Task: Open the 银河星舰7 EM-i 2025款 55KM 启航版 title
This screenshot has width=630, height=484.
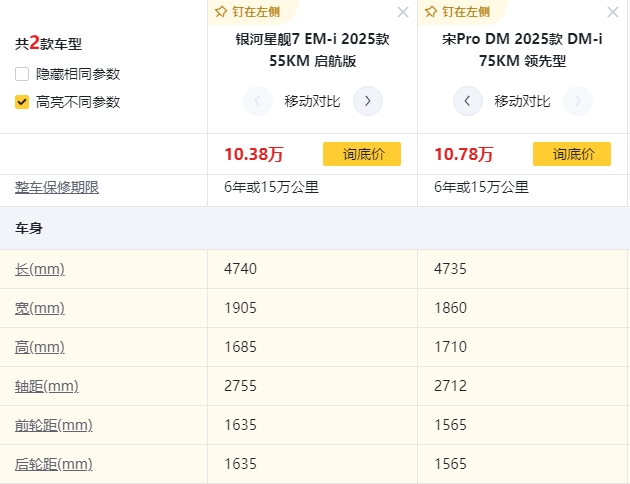Action: 313,50
